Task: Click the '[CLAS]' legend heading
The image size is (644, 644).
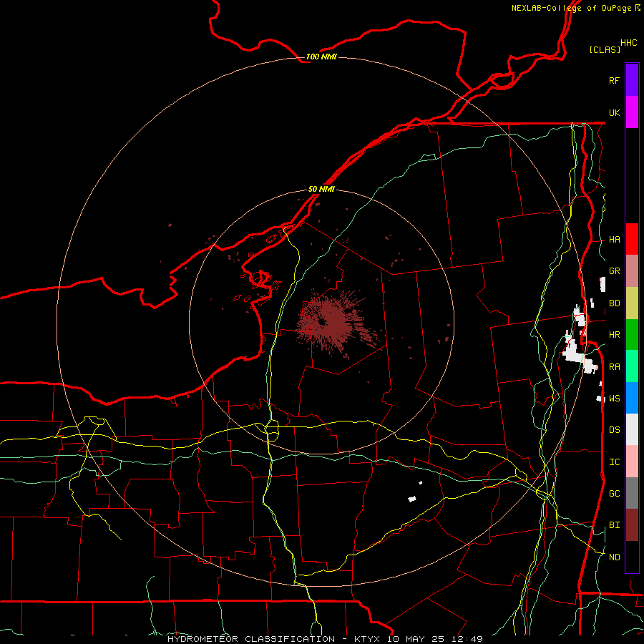Action: 605,49
